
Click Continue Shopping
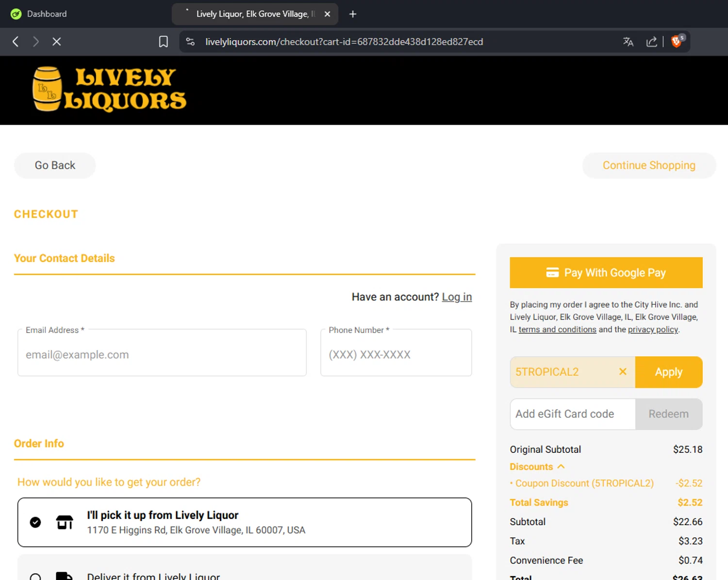[x=649, y=166]
